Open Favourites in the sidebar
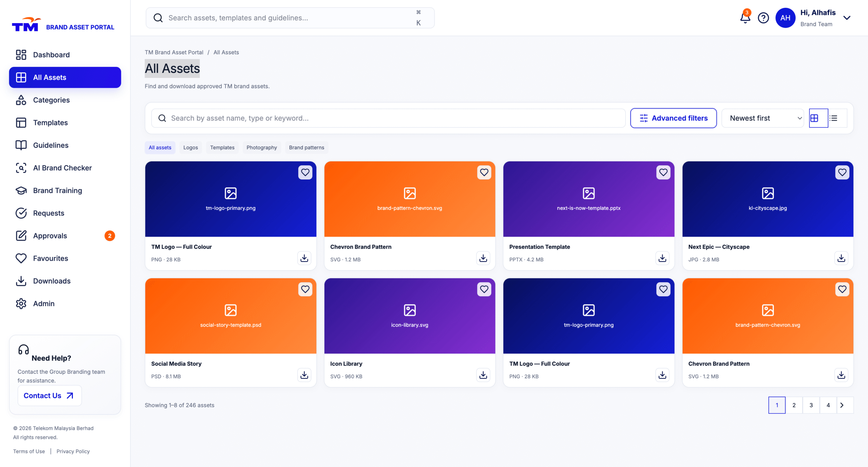 (x=65, y=258)
